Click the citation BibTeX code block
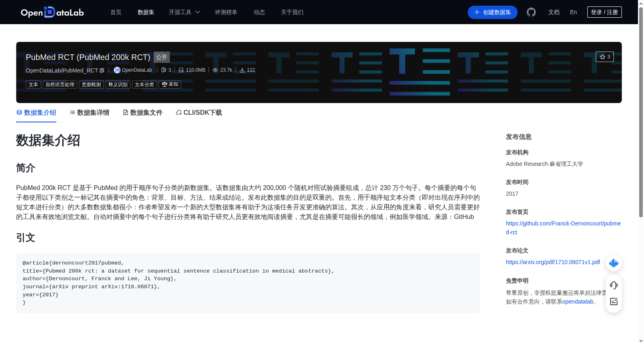The image size is (644, 345). point(248,283)
